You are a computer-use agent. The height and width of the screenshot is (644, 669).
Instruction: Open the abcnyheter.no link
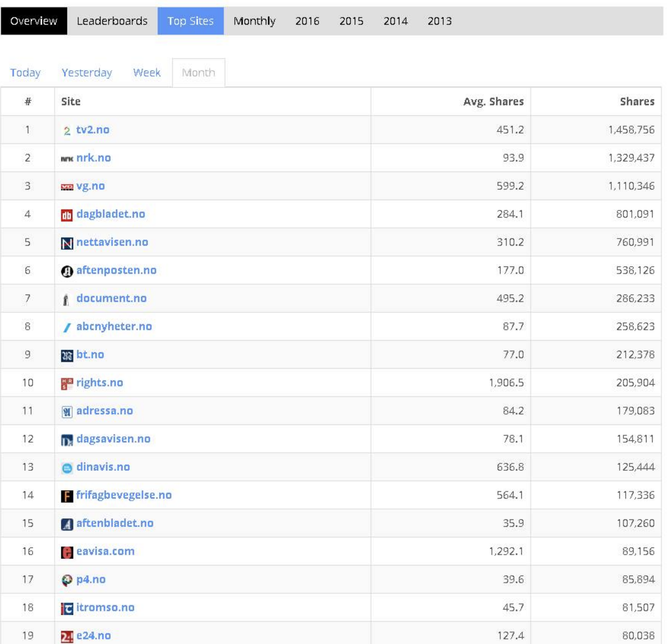click(x=114, y=326)
